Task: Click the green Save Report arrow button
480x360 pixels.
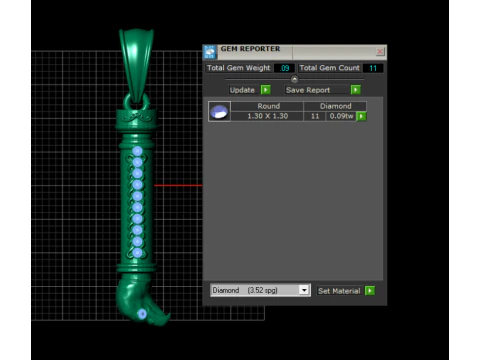Action: [x=356, y=90]
